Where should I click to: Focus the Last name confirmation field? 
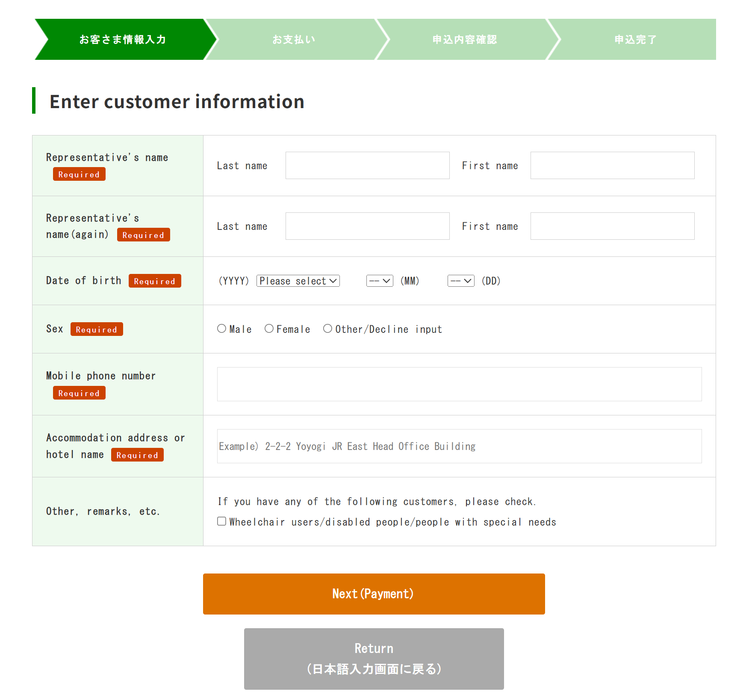point(367,226)
